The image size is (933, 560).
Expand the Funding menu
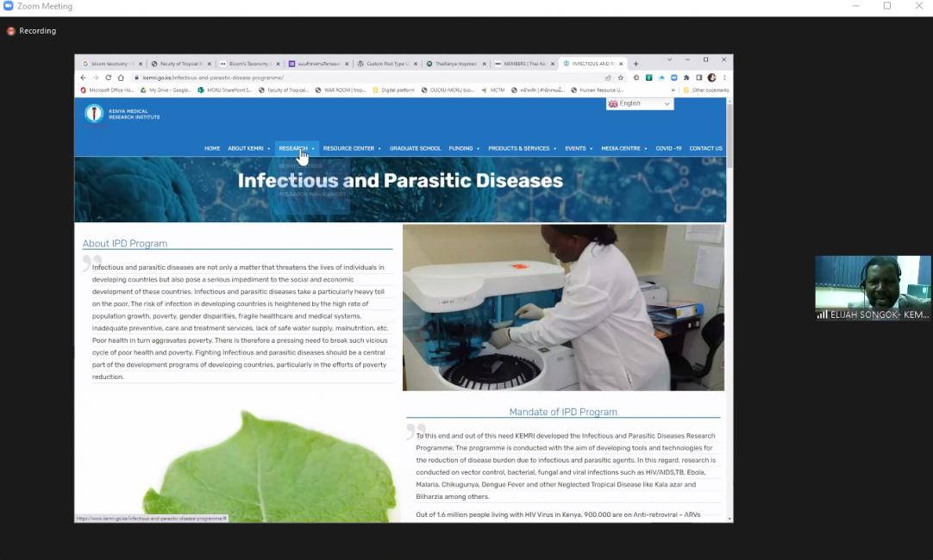[464, 149]
